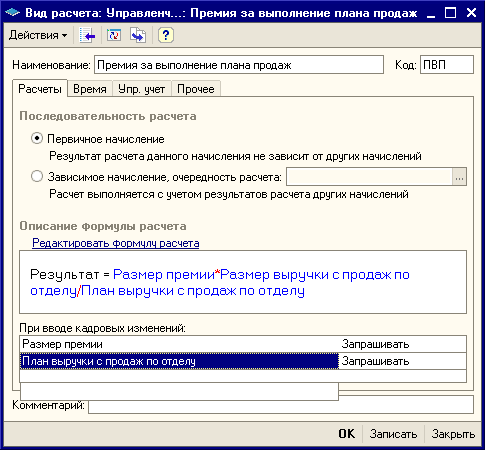
Task: Click the Закрыть button
Action: click(453, 434)
